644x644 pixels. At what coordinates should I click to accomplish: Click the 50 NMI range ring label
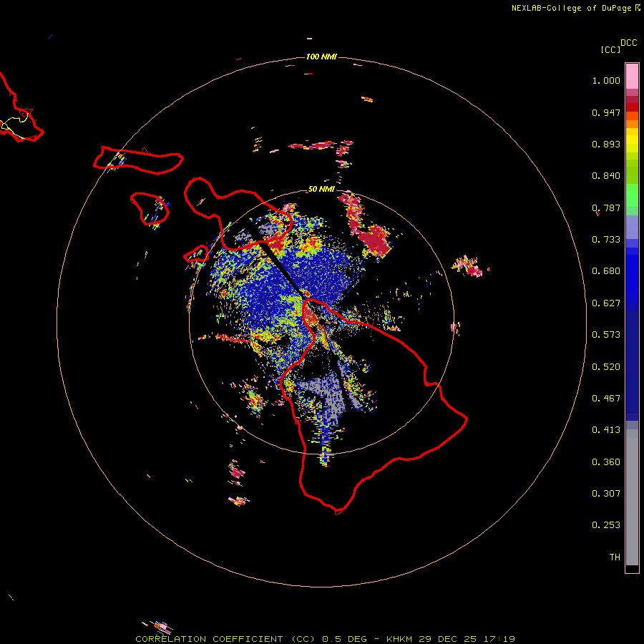[321, 189]
